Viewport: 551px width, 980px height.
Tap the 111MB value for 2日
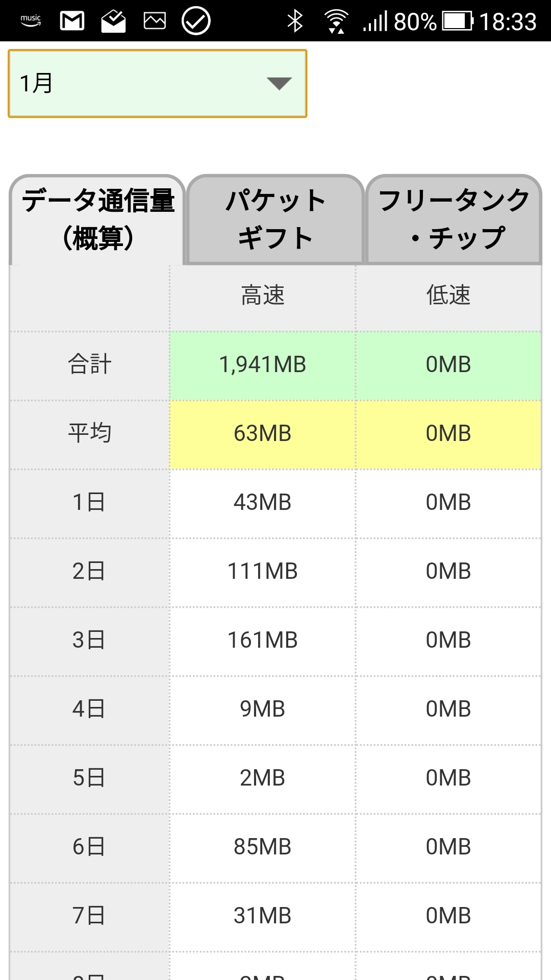click(x=262, y=572)
